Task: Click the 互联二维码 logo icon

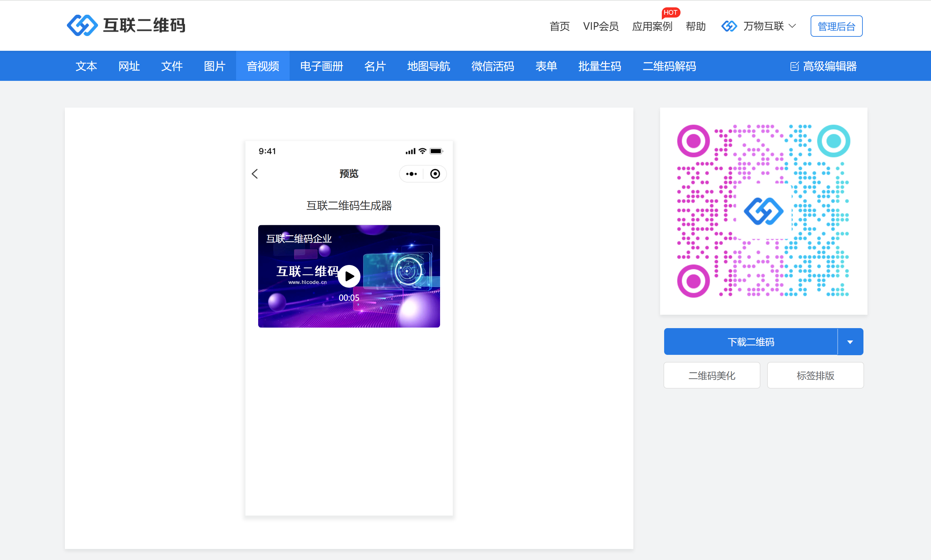Action: [82, 26]
